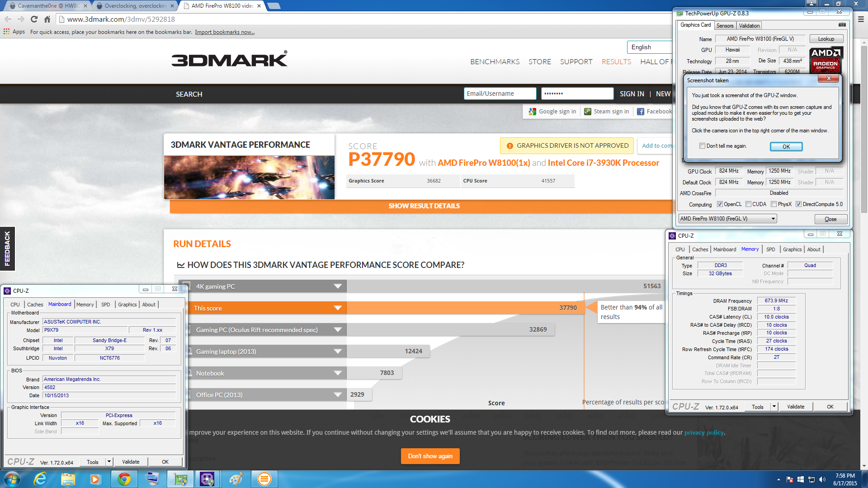Toggle the PhysX checkbox in GPU-Z
Image resolution: width=868 pixels, height=488 pixels.
pyautogui.click(x=774, y=204)
